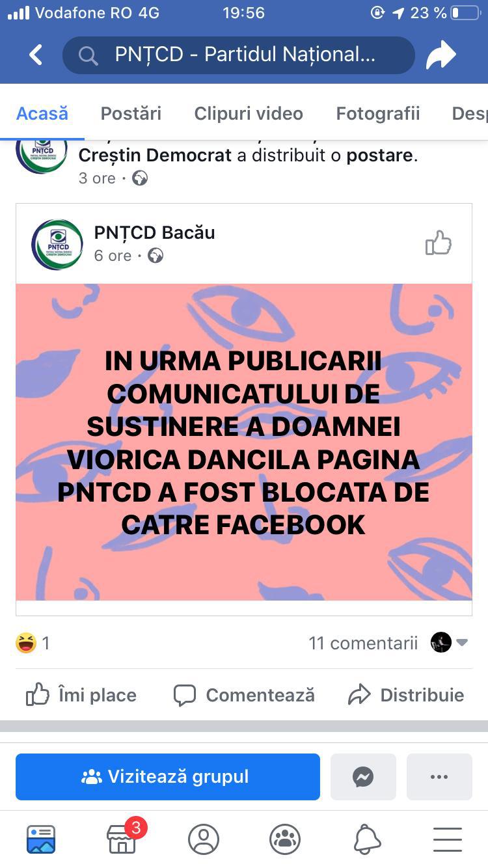Screen dimensions: 488x868
Task: Open Marketplace icon with 3 badge
Action: [122, 838]
